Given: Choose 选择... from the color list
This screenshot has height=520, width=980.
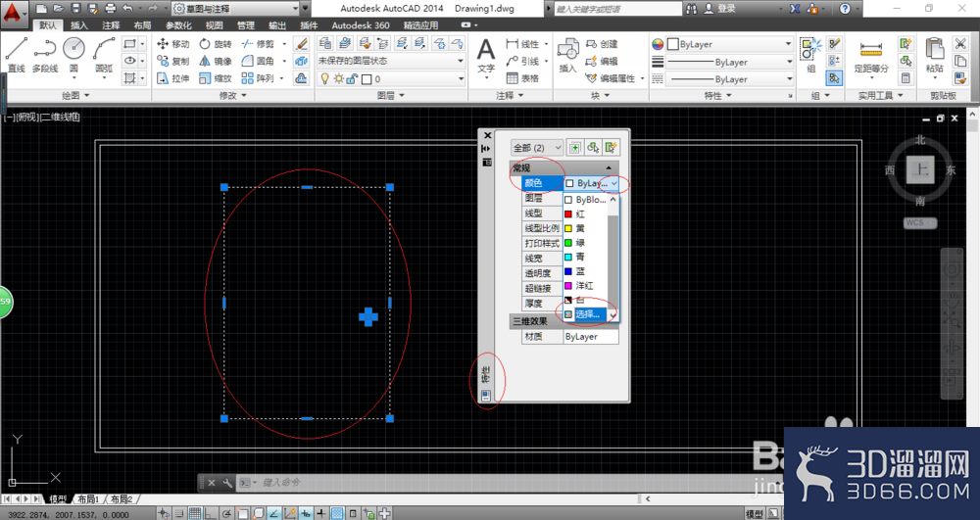Looking at the screenshot, I should [585, 314].
